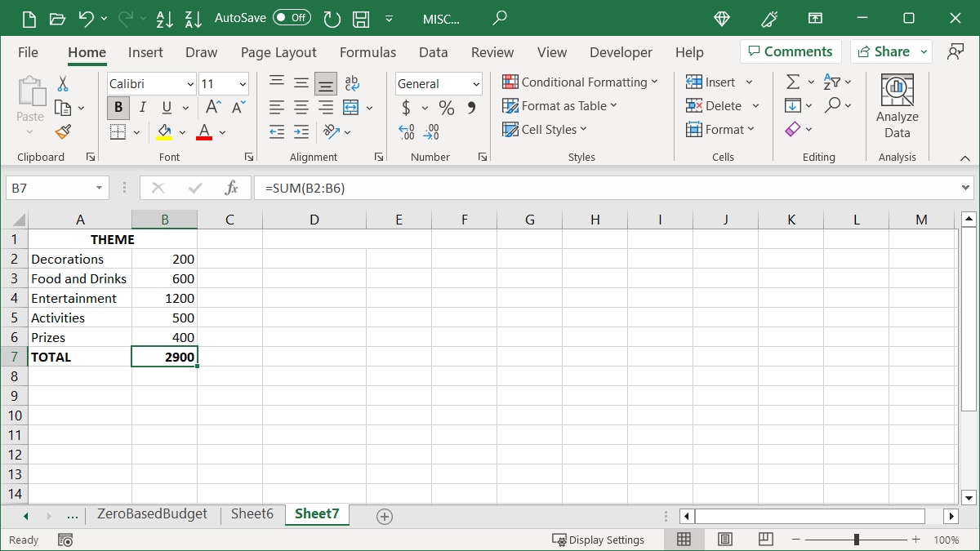Open the Comments pane
This screenshot has width=980, height=551.
[x=790, y=51]
